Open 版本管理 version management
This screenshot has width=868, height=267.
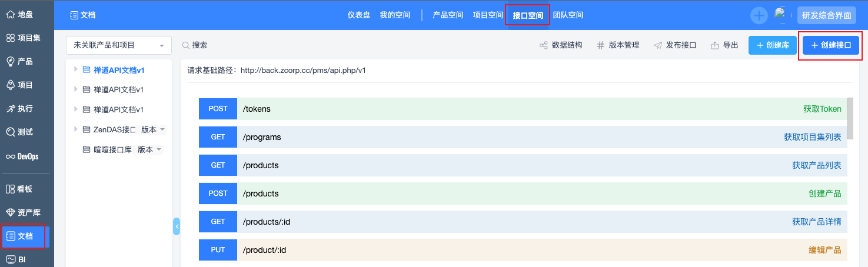pos(618,45)
